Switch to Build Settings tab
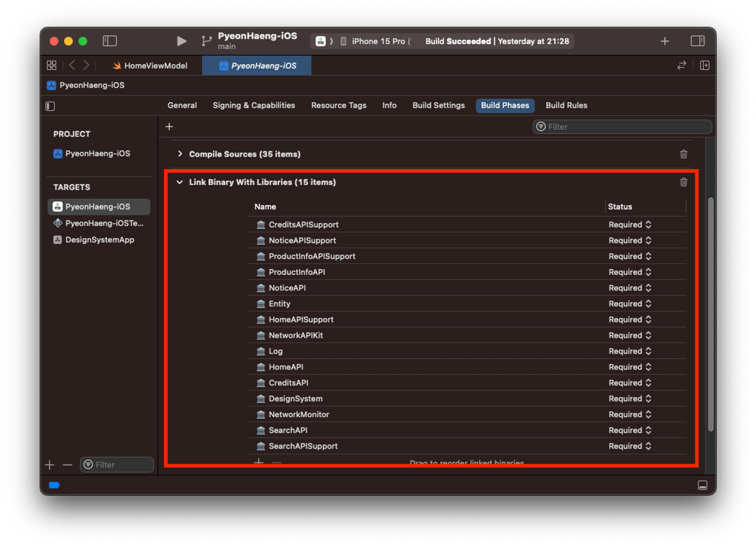The height and width of the screenshot is (548, 756). click(x=438, y=106)
